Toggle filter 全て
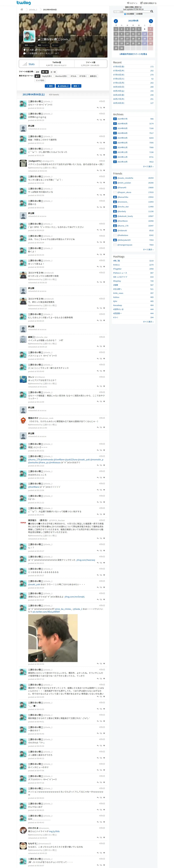Viewport: 174px width, 868px height. tap(38, 76)
